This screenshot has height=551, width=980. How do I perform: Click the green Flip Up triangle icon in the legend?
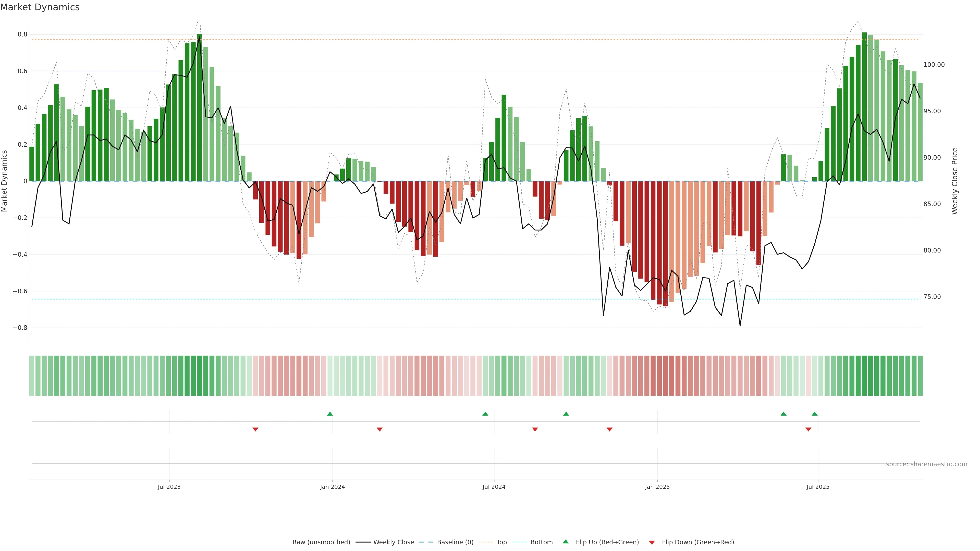[x=566, y=542]
